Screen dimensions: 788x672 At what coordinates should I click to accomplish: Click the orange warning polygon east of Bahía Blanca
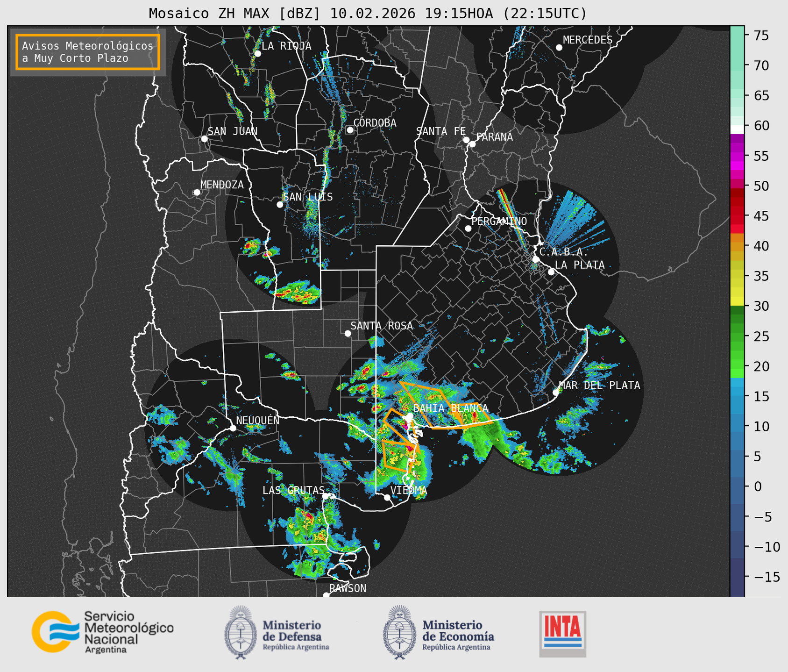click(474, 415)
